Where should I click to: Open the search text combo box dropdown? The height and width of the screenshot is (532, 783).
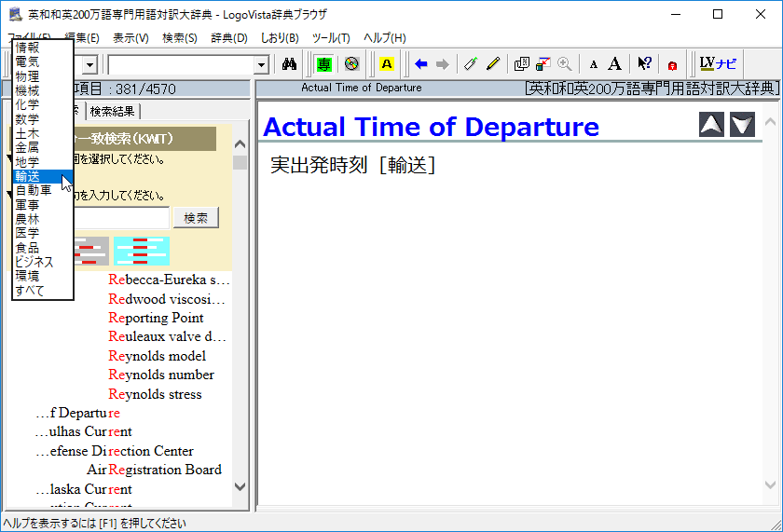[x=261, y=64]
